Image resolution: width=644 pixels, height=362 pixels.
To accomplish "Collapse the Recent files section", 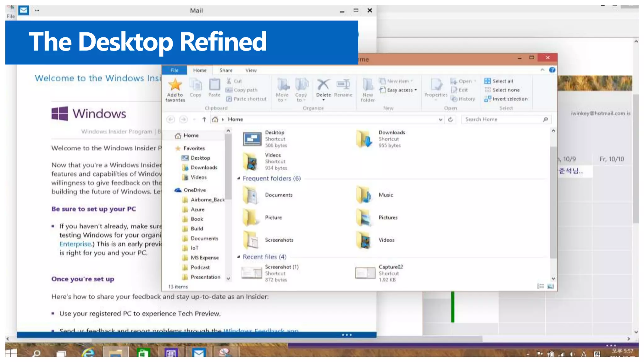I will [238, 257].
